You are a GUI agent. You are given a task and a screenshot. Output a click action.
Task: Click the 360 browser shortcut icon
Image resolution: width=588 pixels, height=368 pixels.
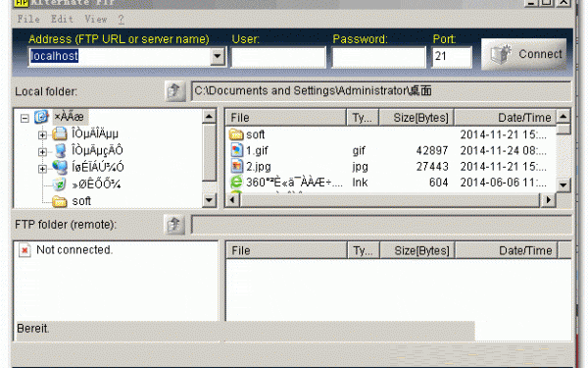click(236, 183)
